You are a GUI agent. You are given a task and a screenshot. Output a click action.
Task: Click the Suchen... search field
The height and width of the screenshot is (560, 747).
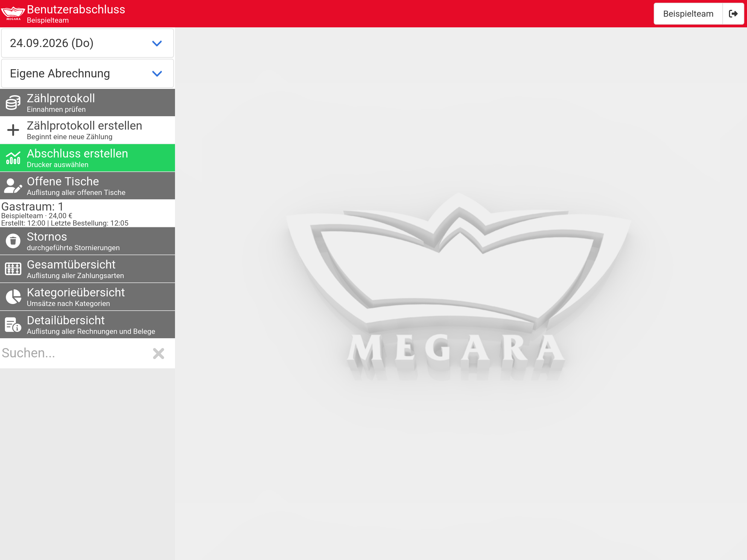(x=74, y=353)
